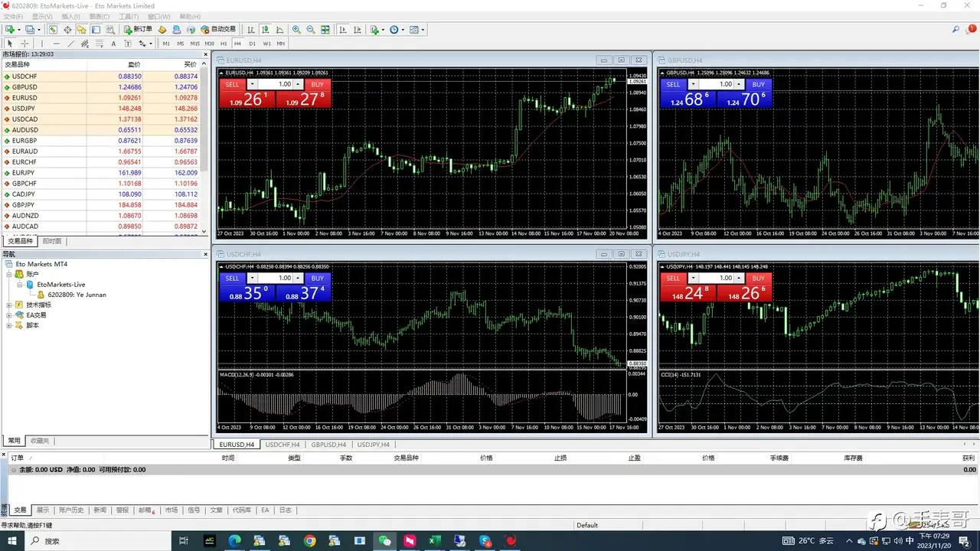Open the Data Window toolbar icon

(x=67, y=29)
